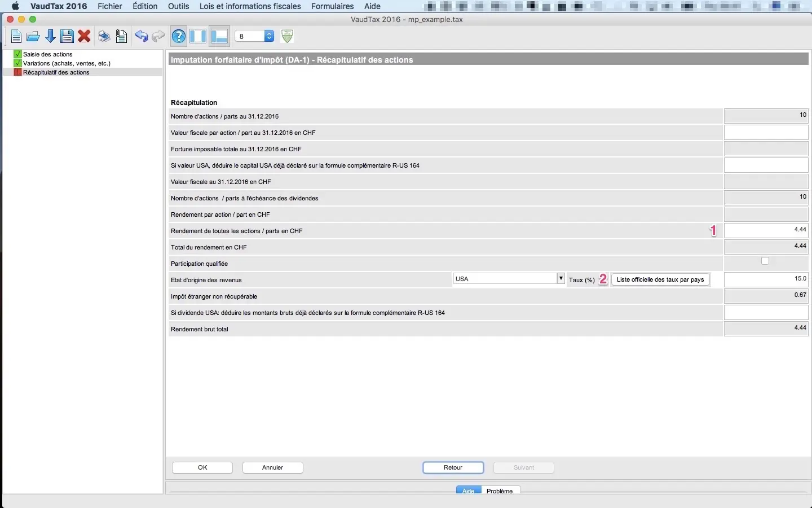Toggle the side panel layout icon

tap(198, 36)
